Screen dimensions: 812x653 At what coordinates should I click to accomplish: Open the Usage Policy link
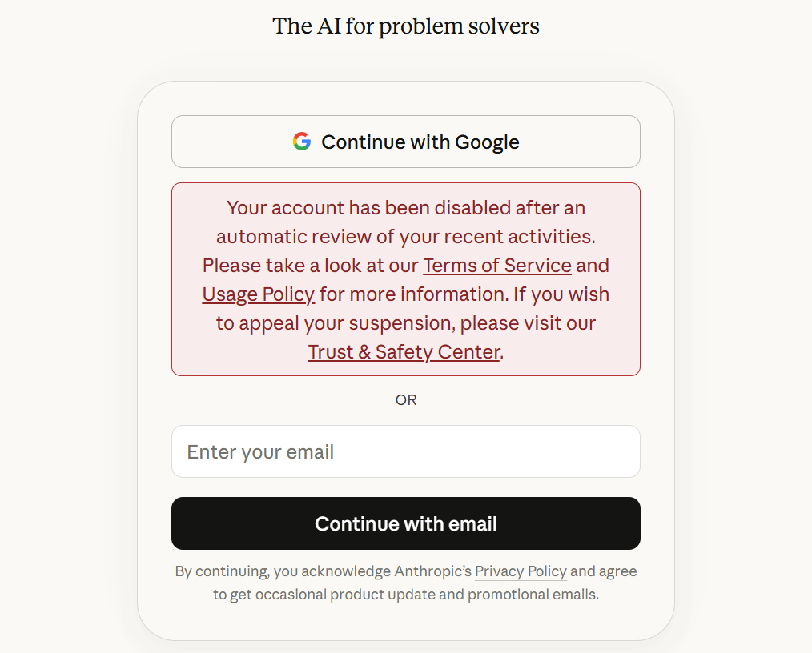point(258,294)
